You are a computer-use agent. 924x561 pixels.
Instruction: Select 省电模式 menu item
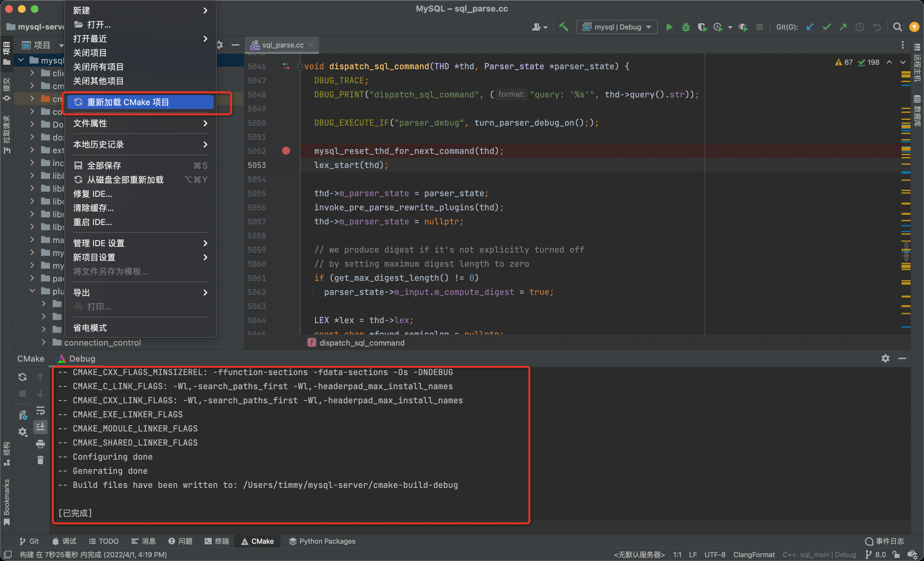coord(140,328)
